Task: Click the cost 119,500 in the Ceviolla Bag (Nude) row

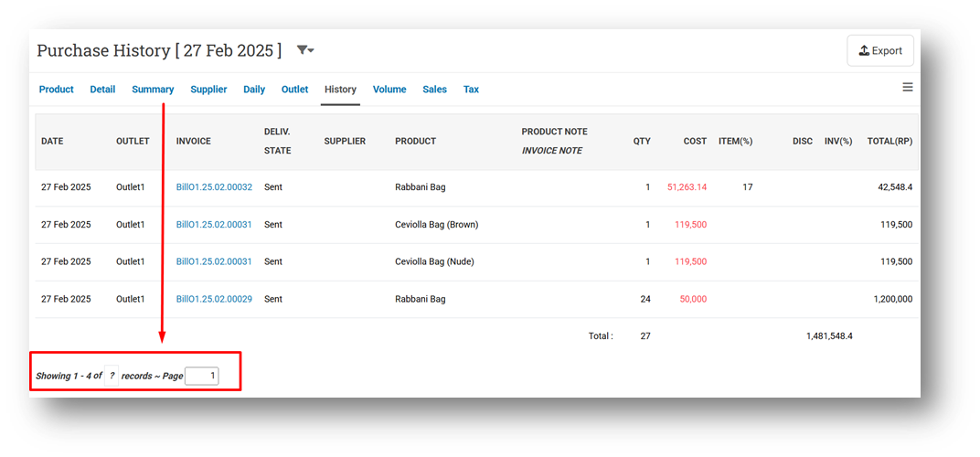Action: pyautogui.click(x=690, y=261)
